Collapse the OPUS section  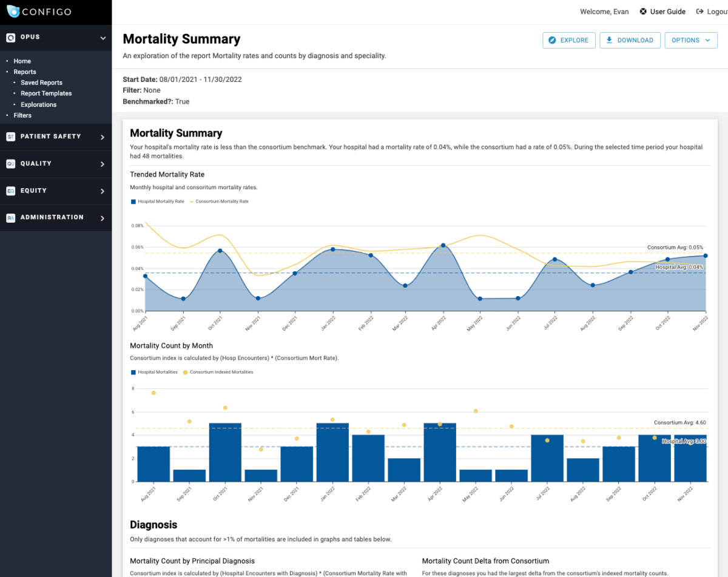coord(103,38)
